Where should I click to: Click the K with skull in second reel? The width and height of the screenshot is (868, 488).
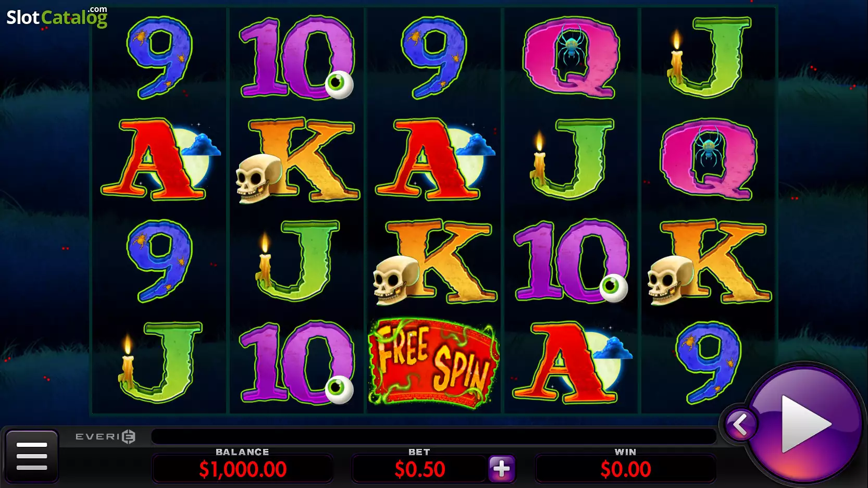click(297, 160)
